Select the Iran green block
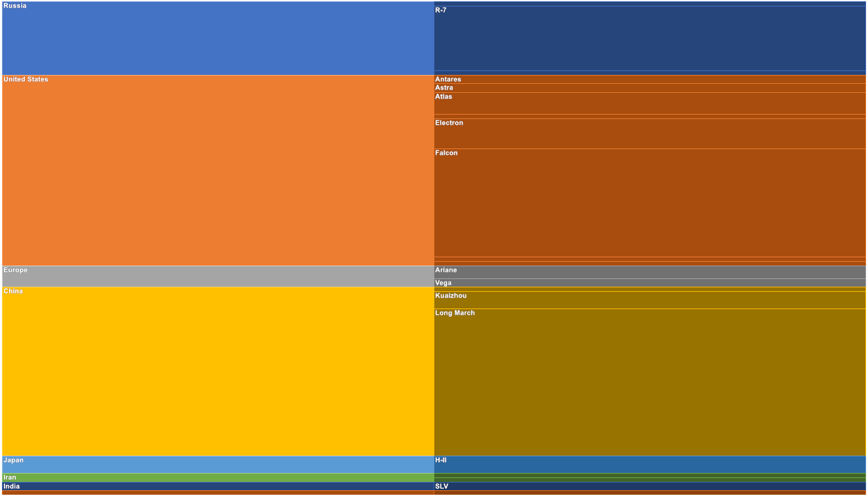 (218, 477)
